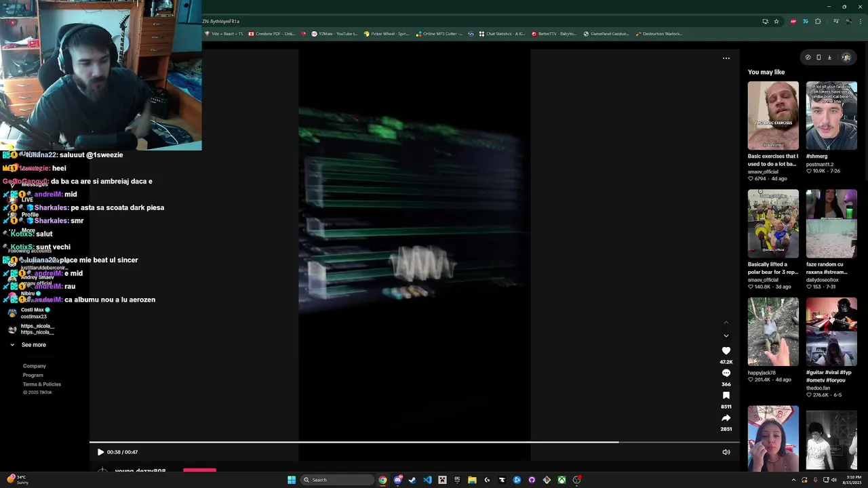The width and height of the screenshot is (868, 488).
Task: Share the video via the 2851 arrow icon
Action: coord(726,418)
